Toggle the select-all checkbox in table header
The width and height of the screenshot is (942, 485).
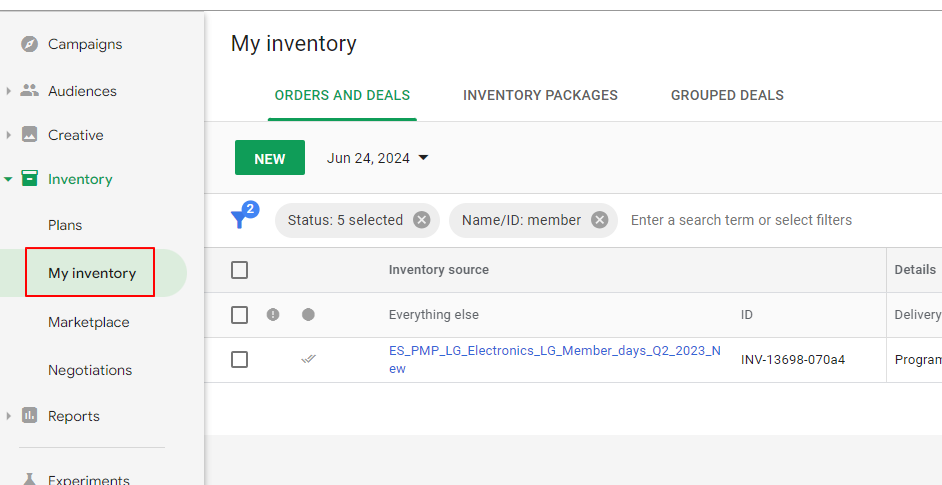point(239,270)
